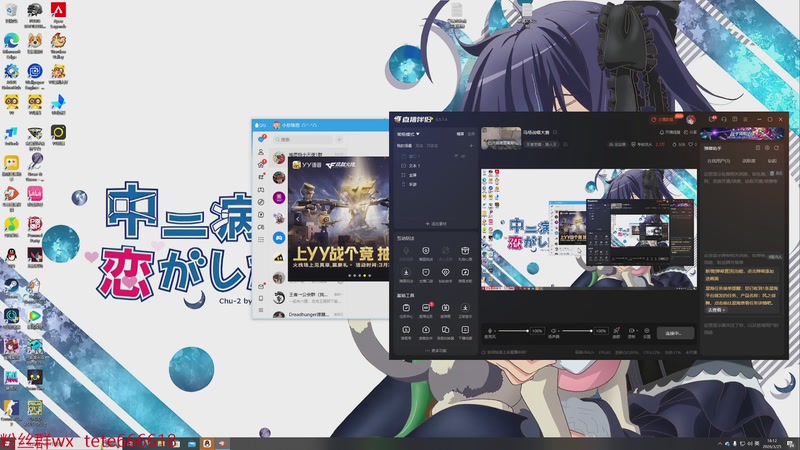Click the microphone 100% value box
The image size is (800, 450).
(x=537, y=331)
